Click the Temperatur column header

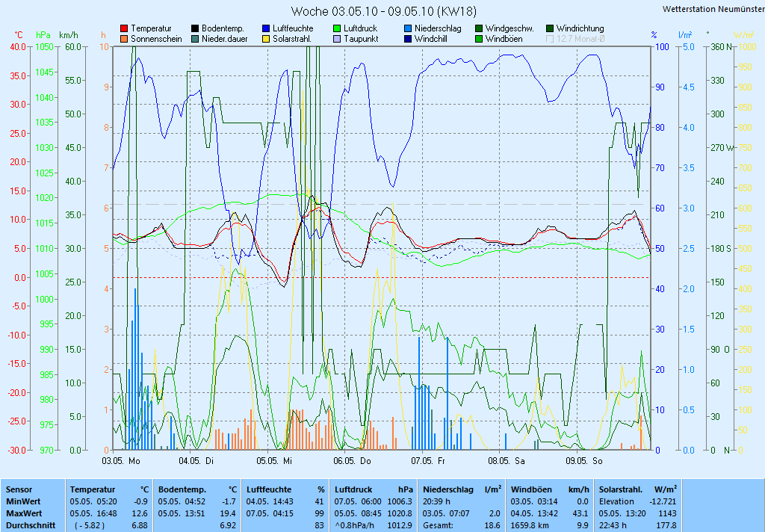[x=93, y=489]
